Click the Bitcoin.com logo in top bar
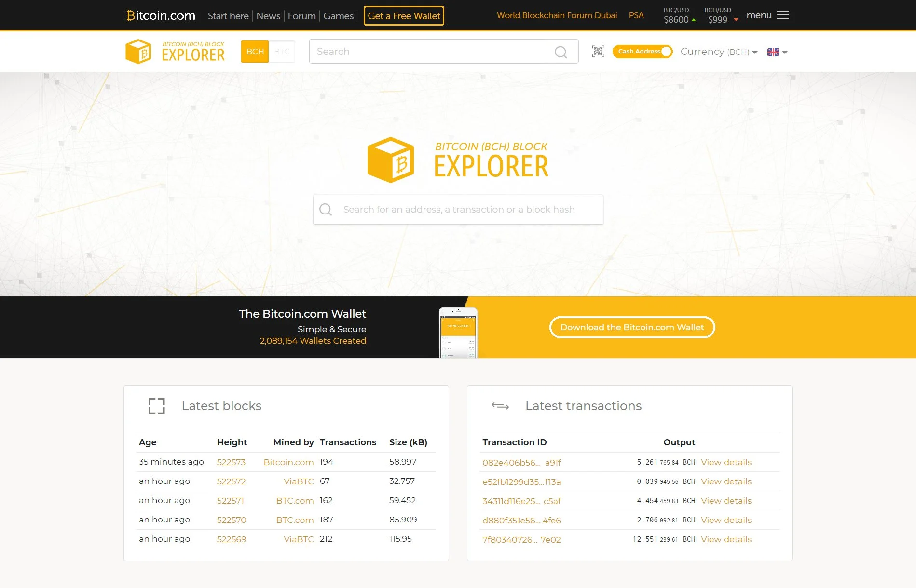The width and height of the screenshot is (916, 588). (161, 15)
